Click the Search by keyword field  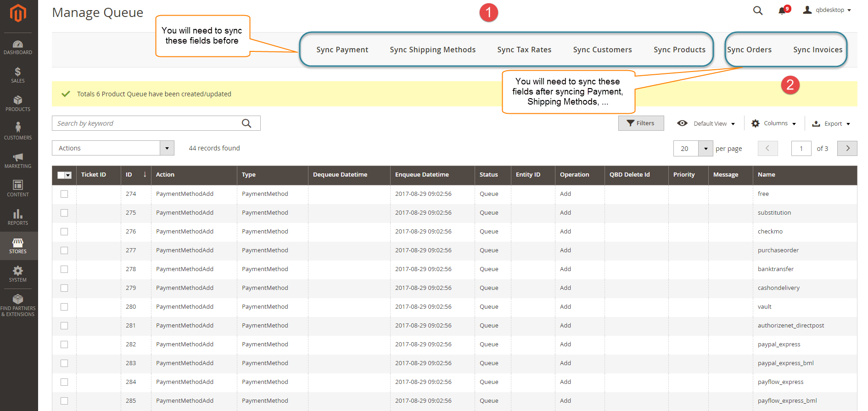click(147, 123)
